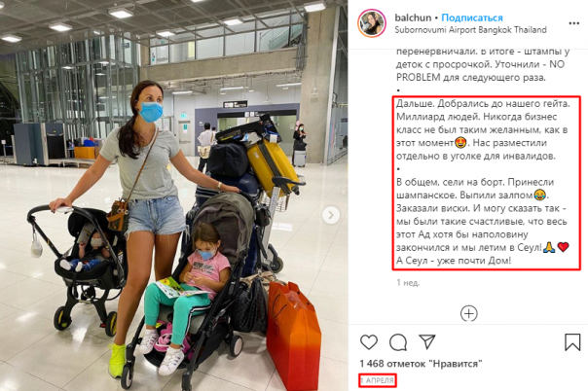This screenshot has height=391, width=588.
Task: Share post using paper plane icon
Action: [427, 341]
